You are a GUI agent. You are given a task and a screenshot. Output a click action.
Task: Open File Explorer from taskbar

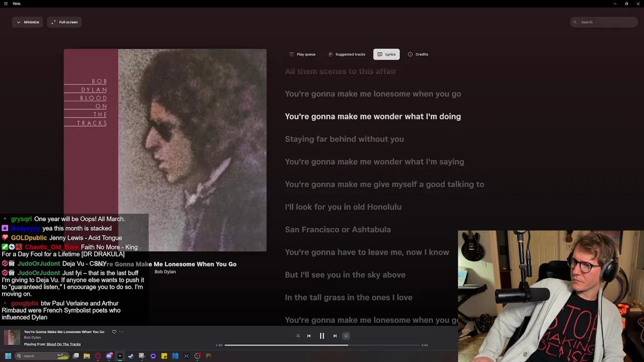click(x=87, y=356)
